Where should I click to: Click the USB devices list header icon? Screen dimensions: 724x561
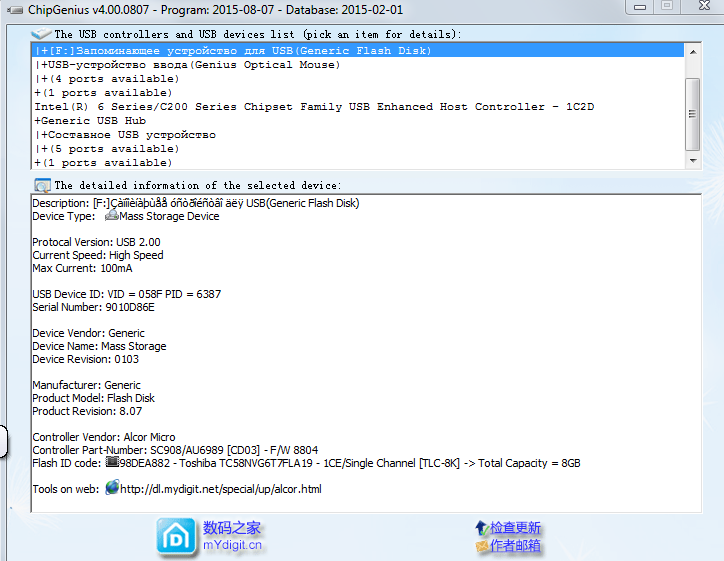click(41, 34)
